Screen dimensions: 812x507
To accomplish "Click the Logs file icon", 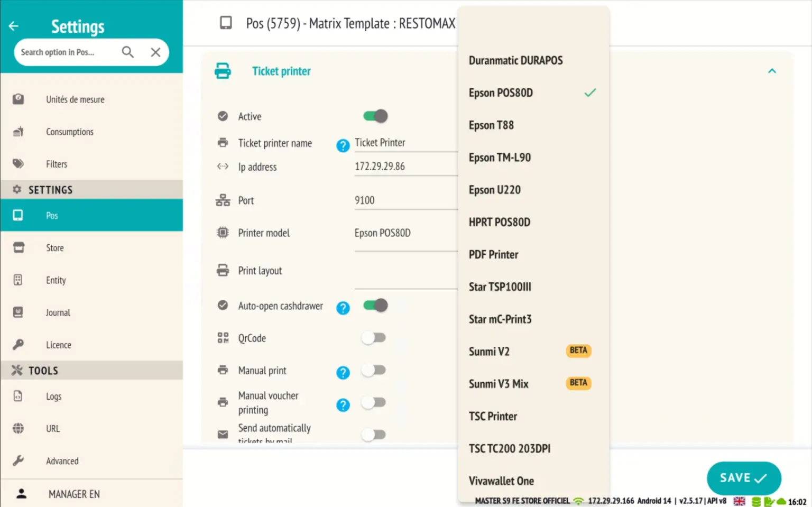I will tap(18, 396).
